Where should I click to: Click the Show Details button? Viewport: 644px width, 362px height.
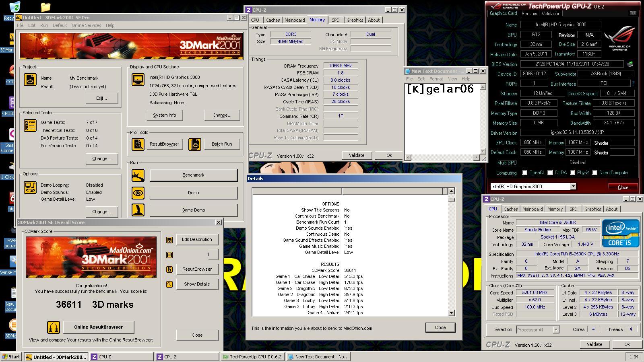(x=197, y=284)
